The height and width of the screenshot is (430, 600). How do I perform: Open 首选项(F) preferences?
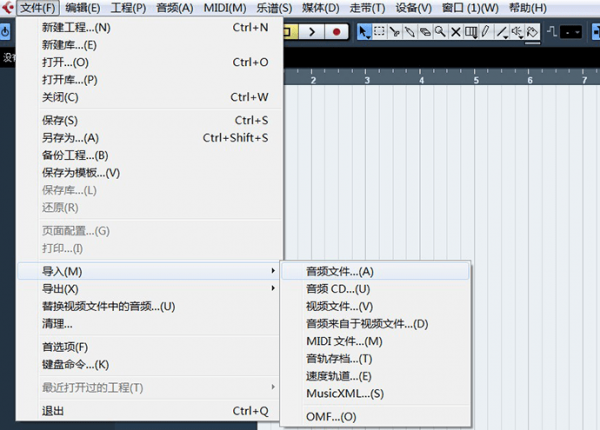pos(150,347)
